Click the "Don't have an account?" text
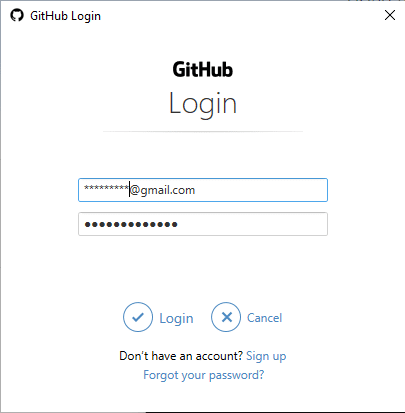This screenshot has width=405, height=413. pos(181,356)
